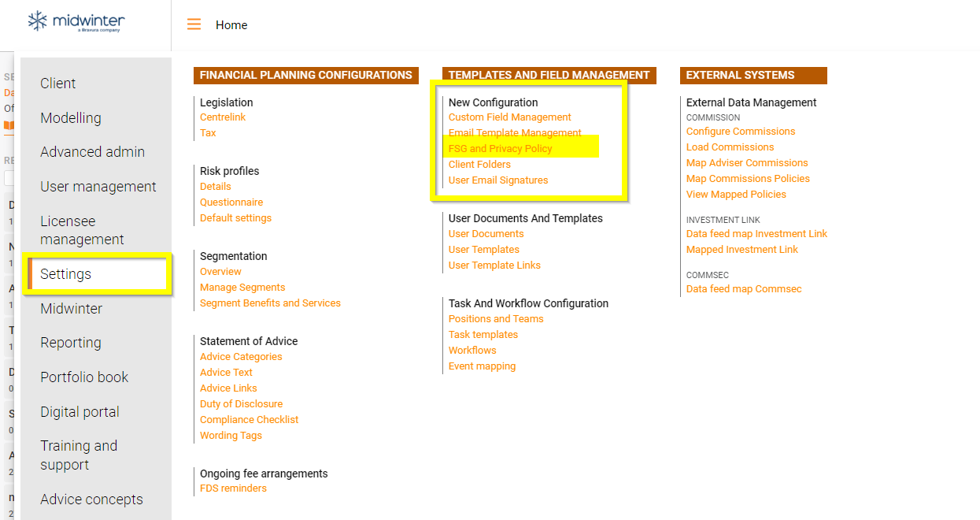Image resolution: width=980 pixels, height=520 pixels.
Task: Open Load Commissions link
Action: point(730,147)
